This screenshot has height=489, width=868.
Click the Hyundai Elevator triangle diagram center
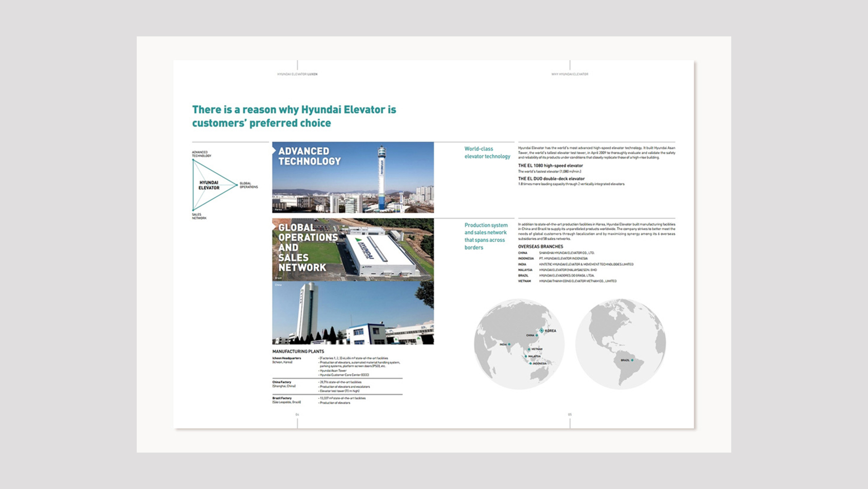coord(209,185)
